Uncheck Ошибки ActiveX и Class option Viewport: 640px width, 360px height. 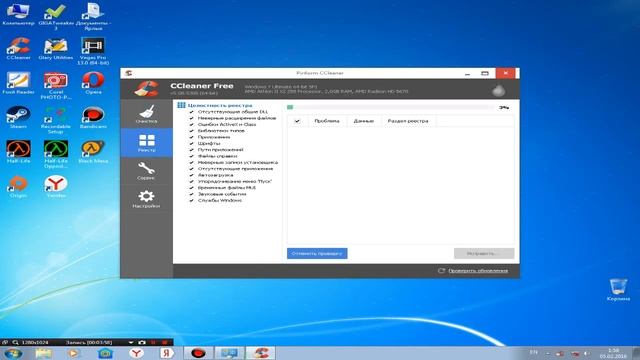point(191,124)
